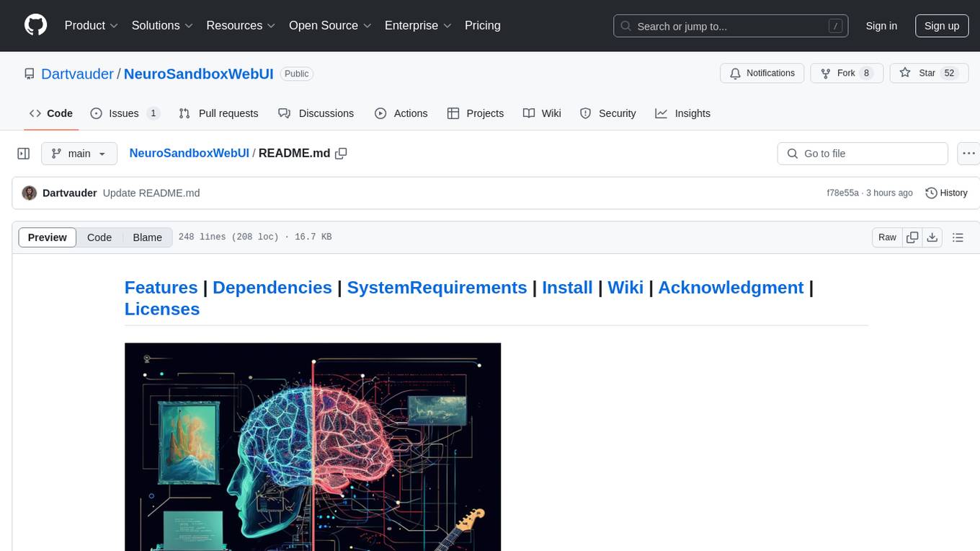Viewport: 980px width, 551px height.
Task: View the file History
Action: pyautogui.click(x=946, y=193)
